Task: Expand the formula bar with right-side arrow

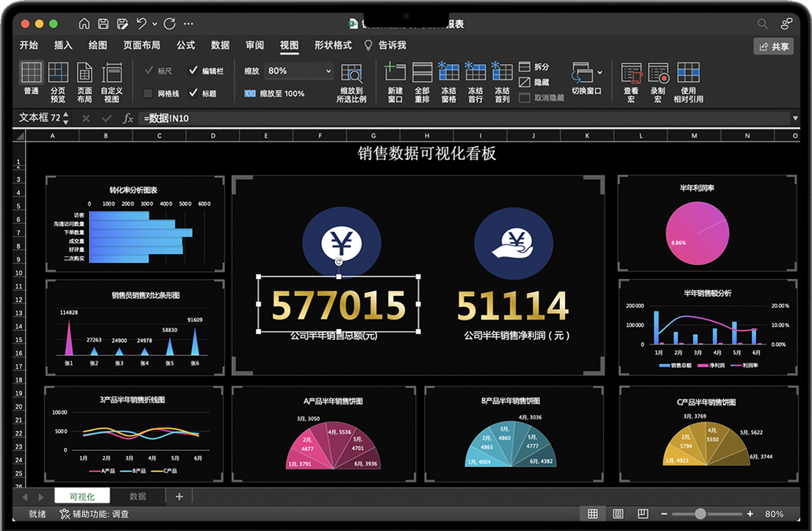Action: pos(795,118)
